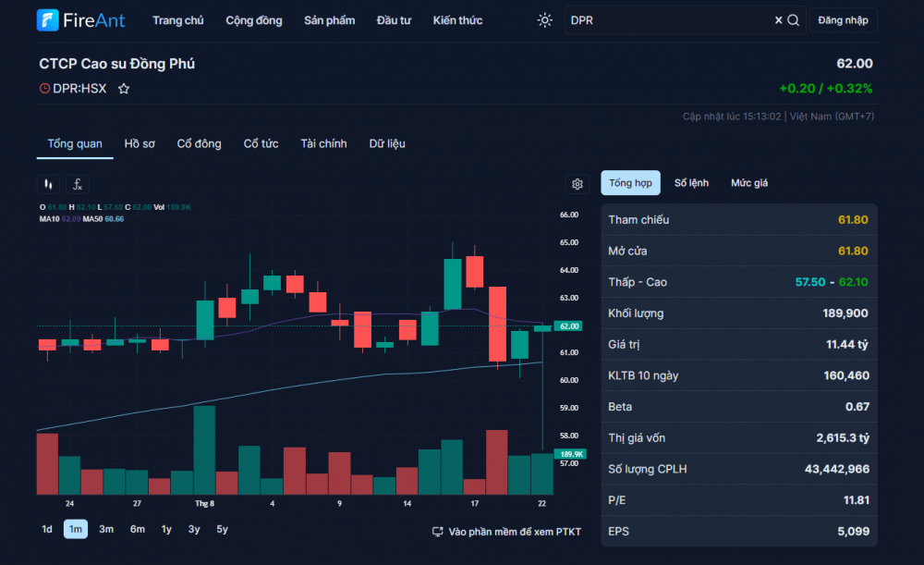Click the Tham chiếu row
924x565 pixels.
point(739,220)
